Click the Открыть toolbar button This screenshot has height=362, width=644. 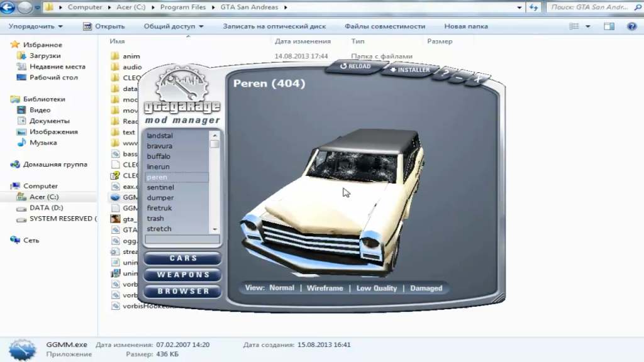click(104, 26)
